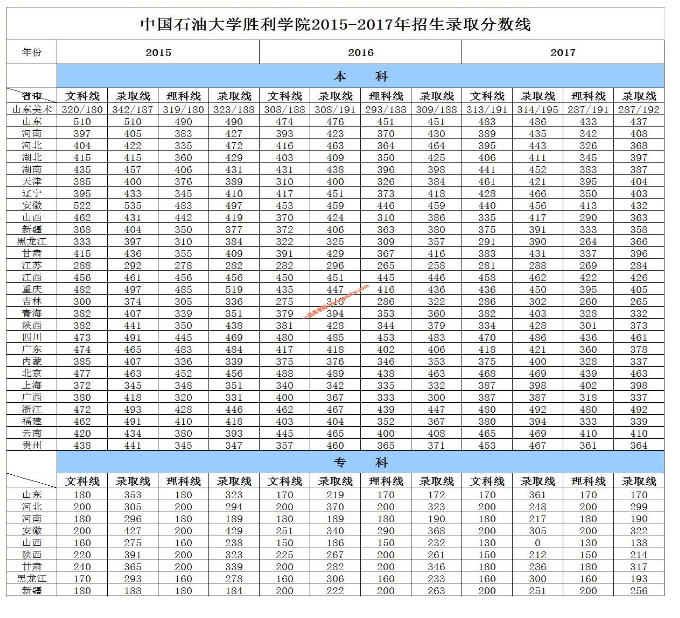
Task: Select the 山东美术 row label
Action: (31, 109)
